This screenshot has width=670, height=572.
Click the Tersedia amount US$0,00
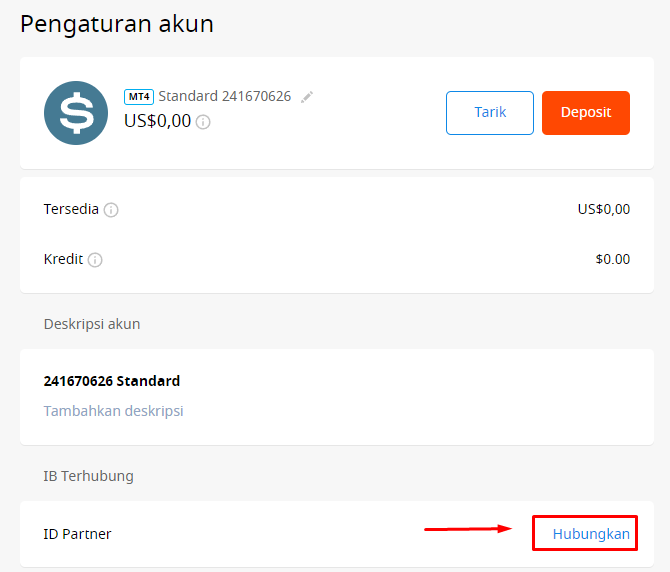pyautogui.click(x=603, y=209)
